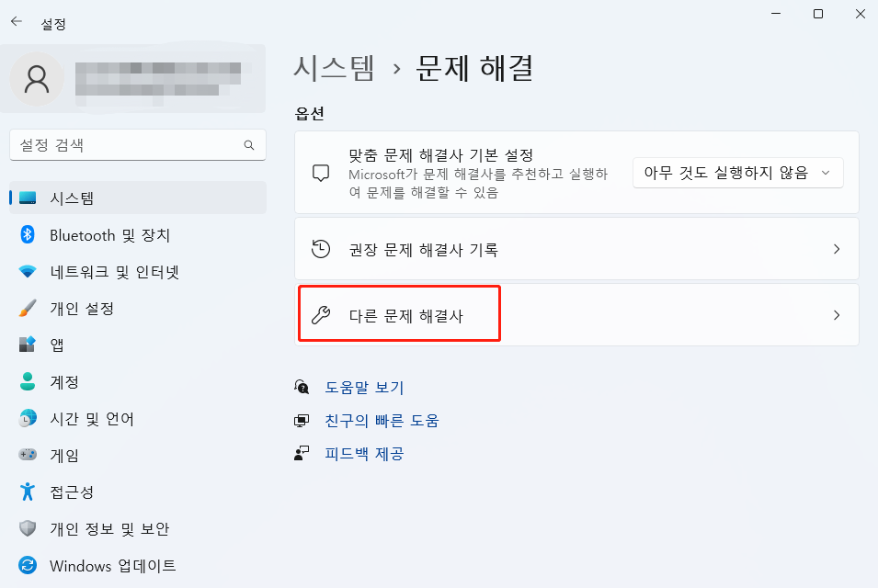Open the 아무 것도 실행하지 않음 dropdown
878x588 pixels.
point(738,173)
